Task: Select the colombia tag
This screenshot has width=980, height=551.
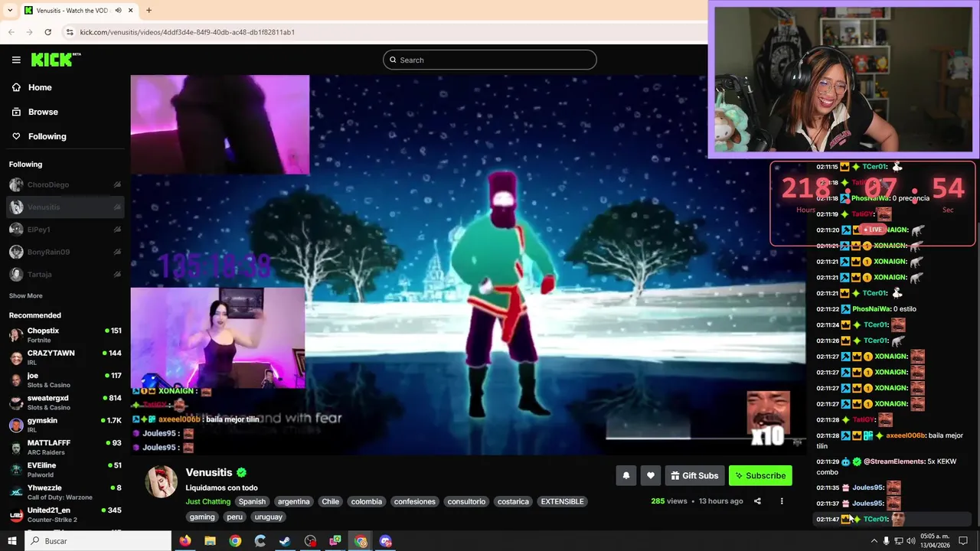Action: click(x=366, y=501)
